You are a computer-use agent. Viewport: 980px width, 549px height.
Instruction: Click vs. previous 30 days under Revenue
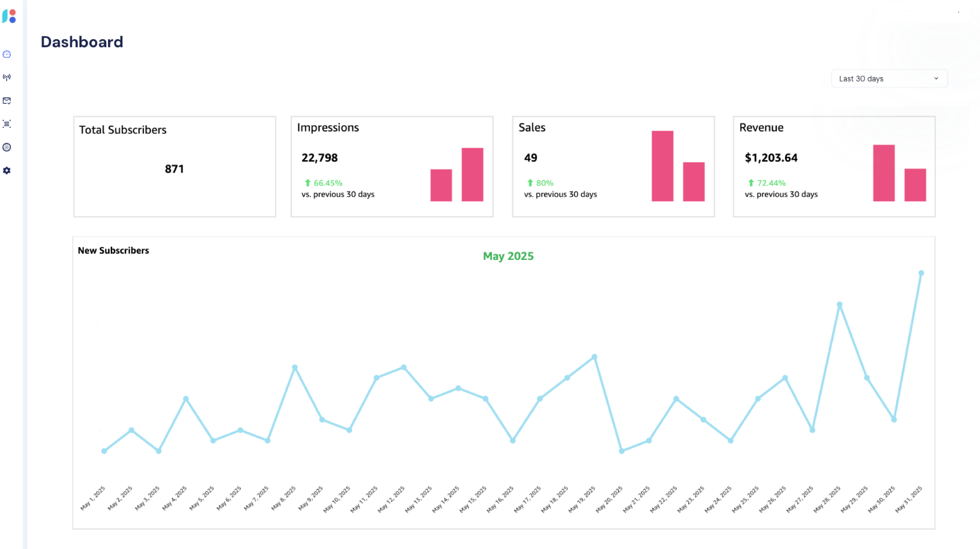tap(781, 194)
